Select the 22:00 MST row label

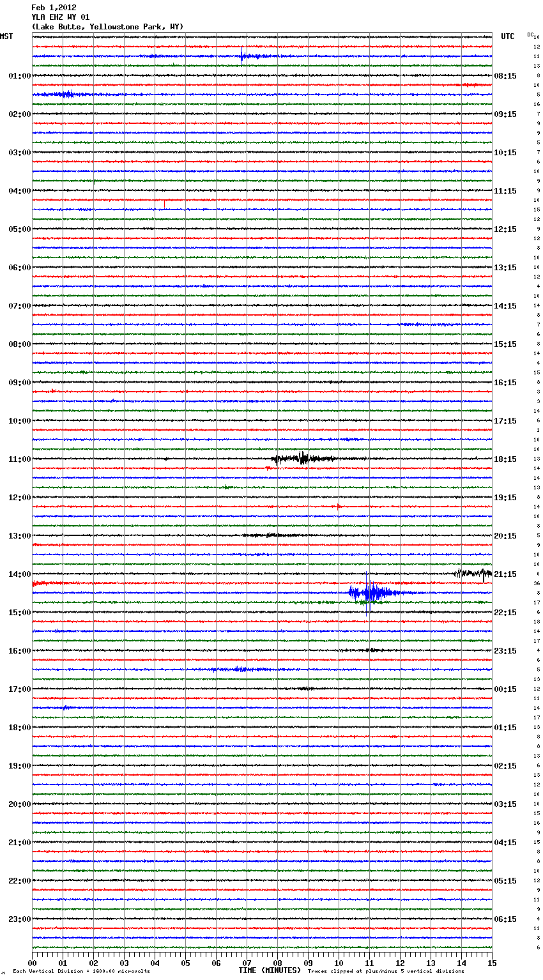click(x=20, y=881)
